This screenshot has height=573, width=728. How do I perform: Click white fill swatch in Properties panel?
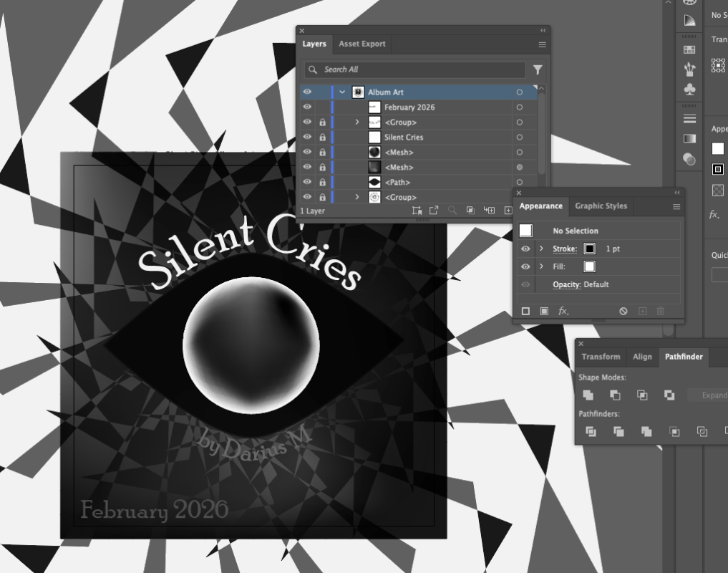click(x=718, y=149)
